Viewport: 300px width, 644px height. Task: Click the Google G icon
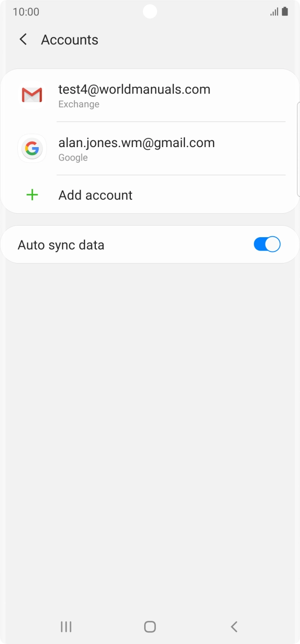coord(32,149)
